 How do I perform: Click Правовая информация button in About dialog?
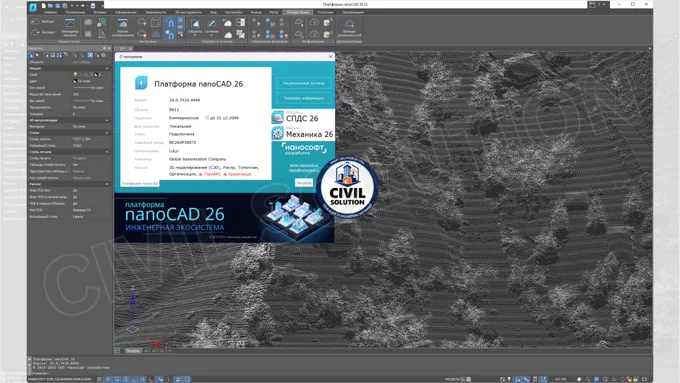[x=304, y=98]
